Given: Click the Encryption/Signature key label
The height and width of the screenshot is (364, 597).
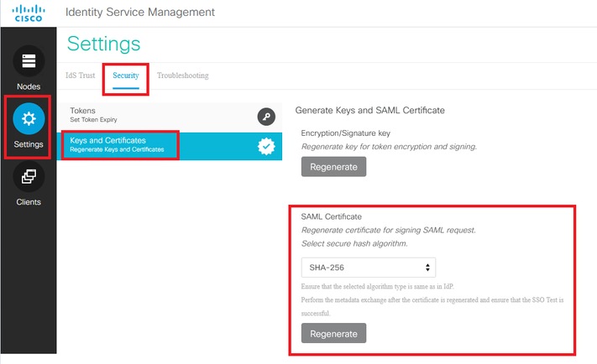Looking at the screenshot, I should [345, 133].
